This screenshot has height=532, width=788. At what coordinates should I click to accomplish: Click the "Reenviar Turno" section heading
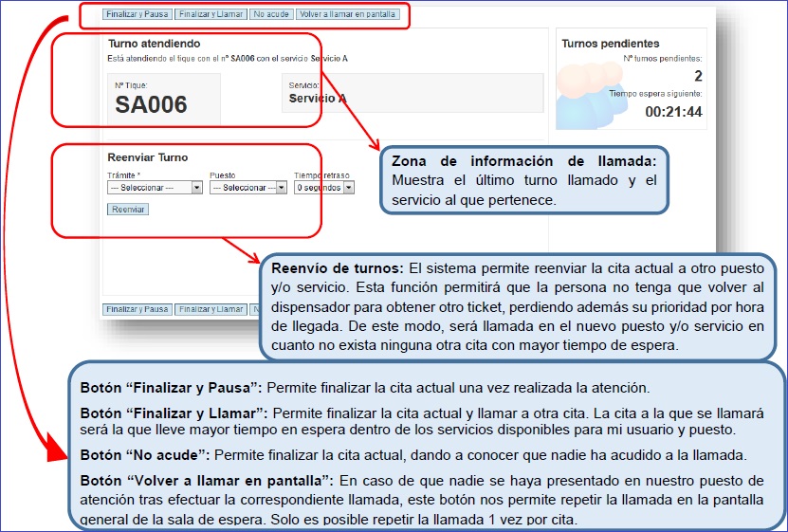coord(148,157)
